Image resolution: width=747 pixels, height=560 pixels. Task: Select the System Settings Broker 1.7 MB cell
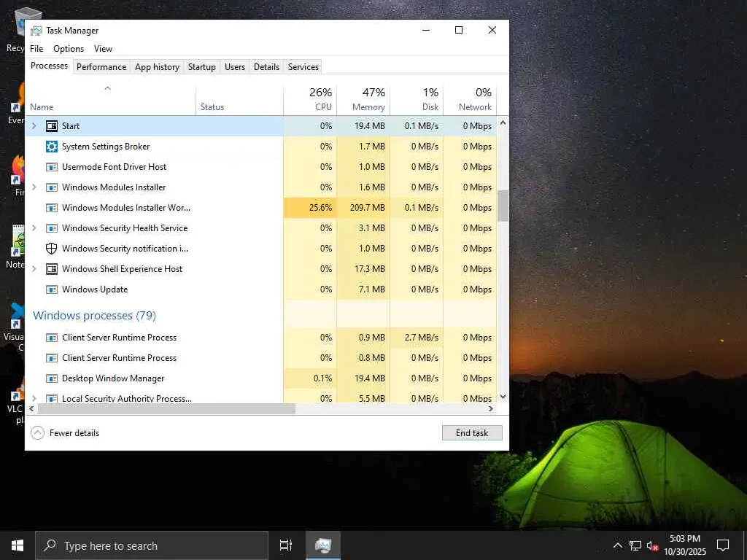click(x=363, y=147)
